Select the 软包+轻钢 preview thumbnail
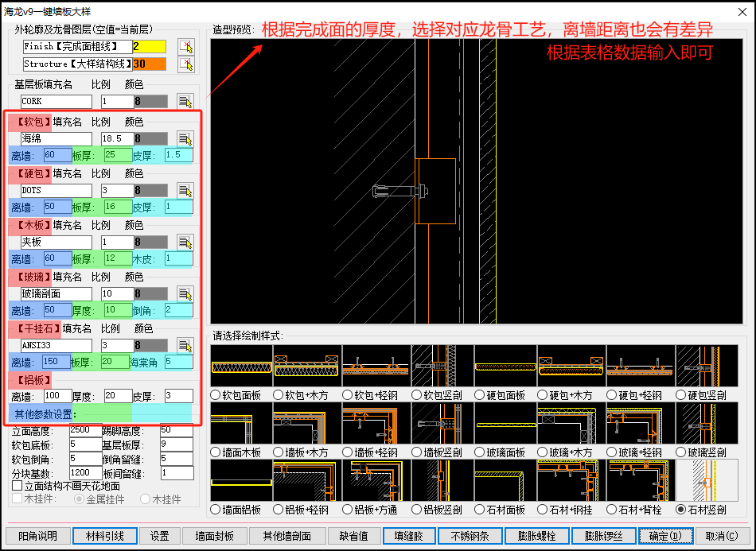The image size is (756, 551). (376, 366)
